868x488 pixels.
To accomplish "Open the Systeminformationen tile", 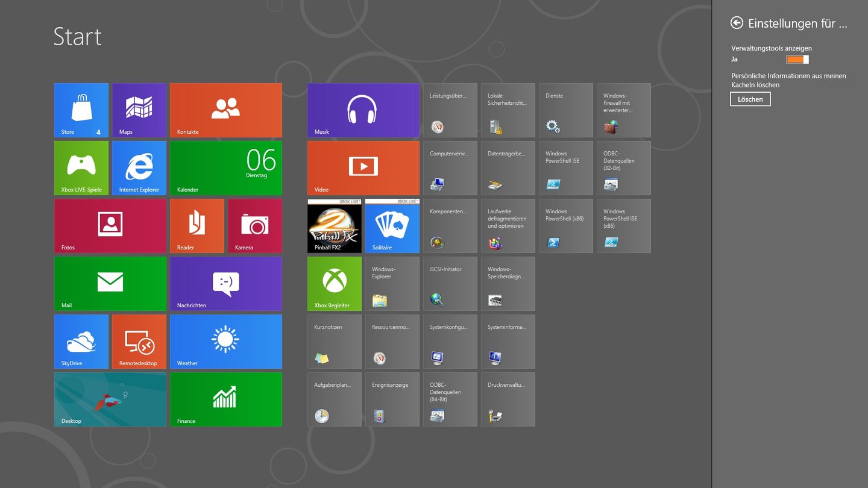I will (x=508, y=342).
